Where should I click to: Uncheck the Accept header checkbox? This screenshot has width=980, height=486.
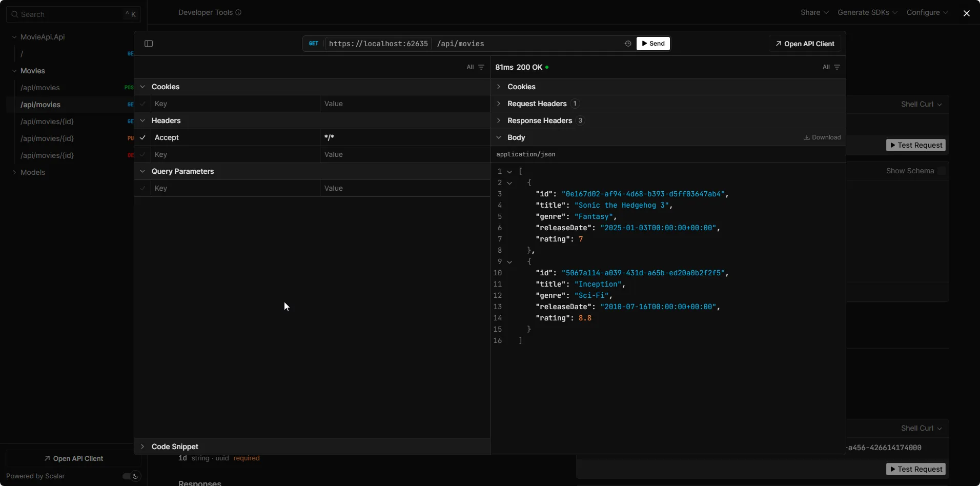click(x=142, y=137)
